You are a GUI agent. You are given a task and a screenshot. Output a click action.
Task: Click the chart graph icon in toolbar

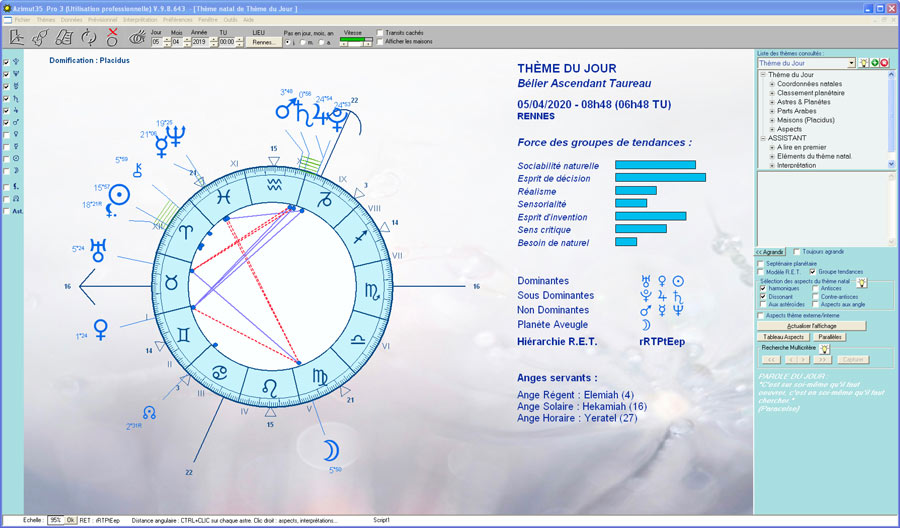click(x=18, y=38)
